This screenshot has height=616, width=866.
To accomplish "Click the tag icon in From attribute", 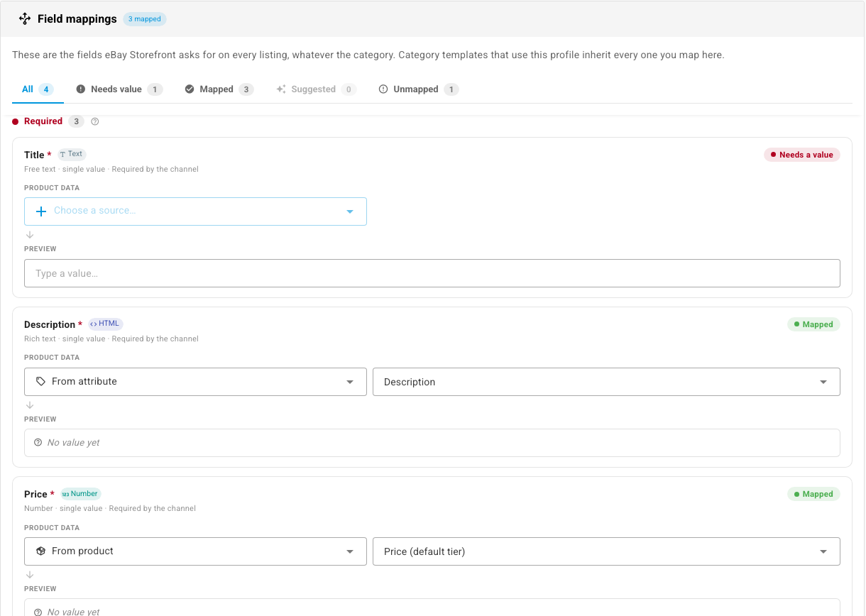I will coord(40,382).
